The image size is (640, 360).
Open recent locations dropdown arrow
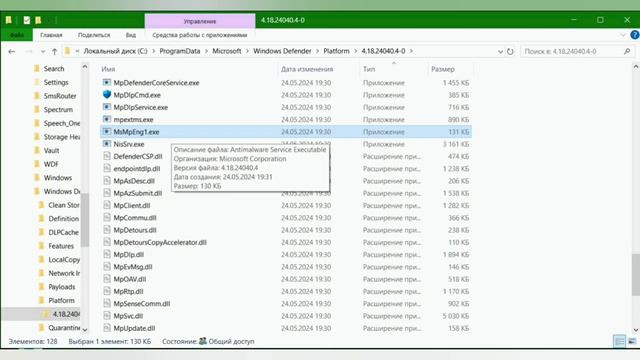click(43, 51)
